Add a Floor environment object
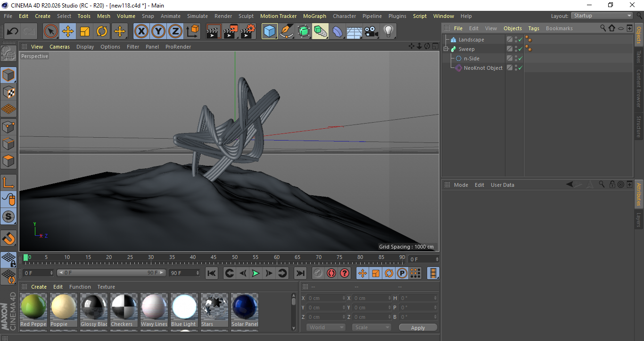The width and height of the screenshot is (644, 341). (355, 32)
